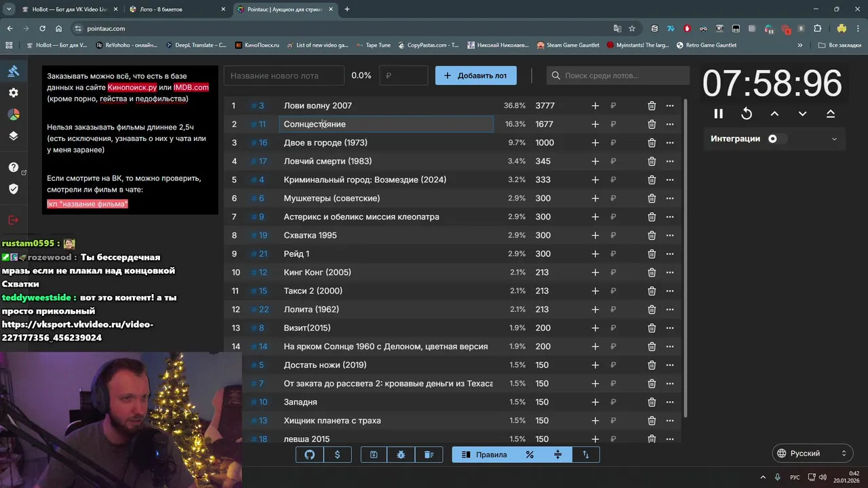Click the GitHub icon in bottom toolbar
The image size is (868, 488).
click(310, 455)
